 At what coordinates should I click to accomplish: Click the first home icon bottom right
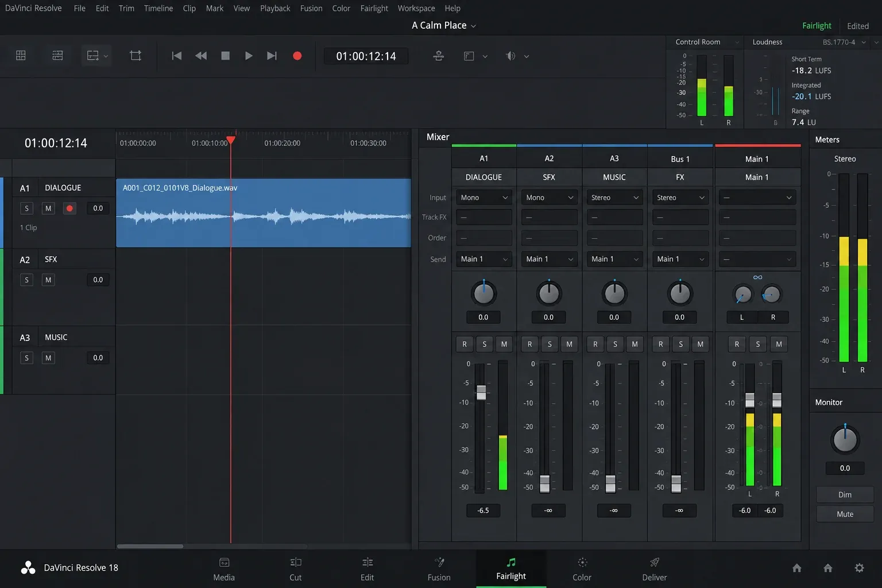(797, 568)
